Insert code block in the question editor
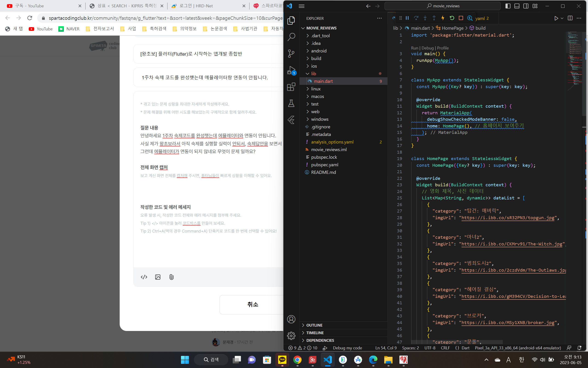Image resolution: width=588 pixels, height=368 pixels. click(x=144, y=277)
